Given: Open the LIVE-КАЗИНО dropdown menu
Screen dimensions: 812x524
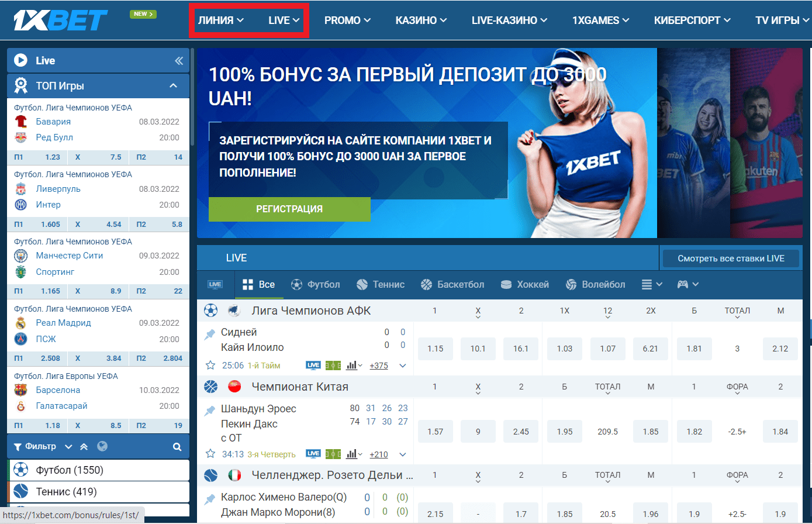Looking at the screenshot, I should 510,20.
